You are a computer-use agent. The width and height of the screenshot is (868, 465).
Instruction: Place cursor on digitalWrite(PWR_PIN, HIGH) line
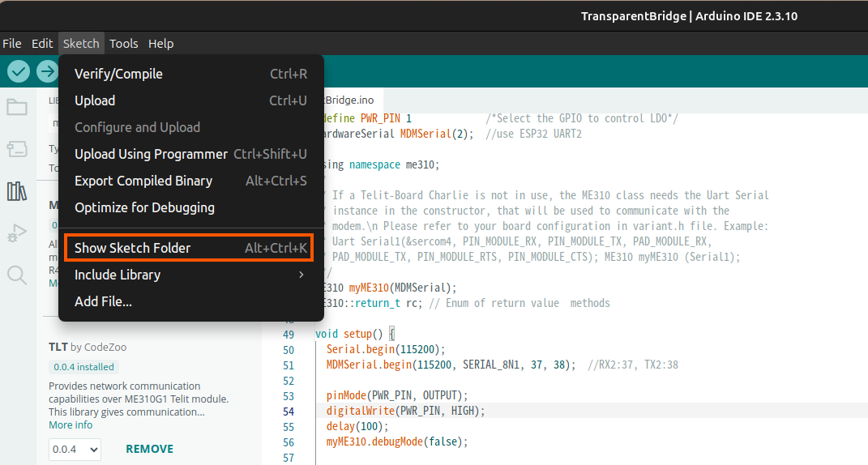pos(405,411)
